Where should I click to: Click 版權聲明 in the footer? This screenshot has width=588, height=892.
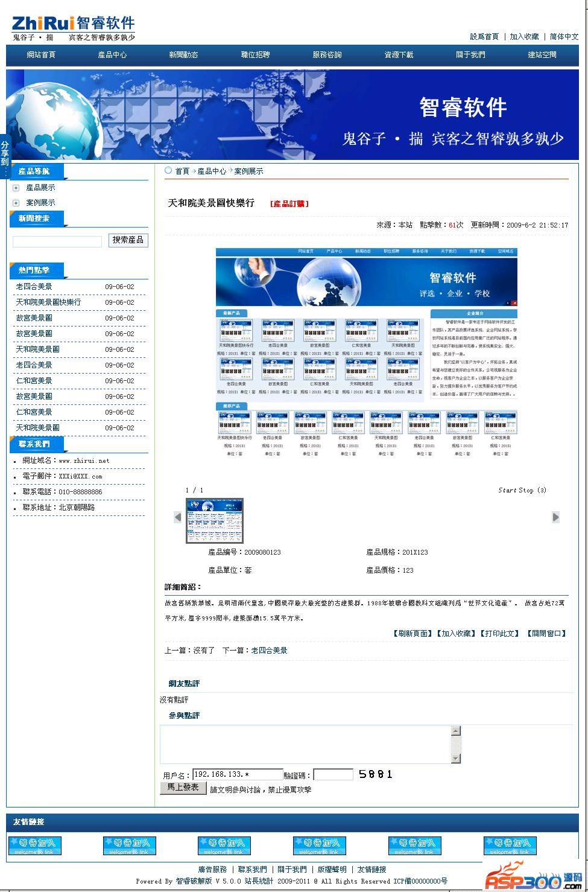point(332,870)
